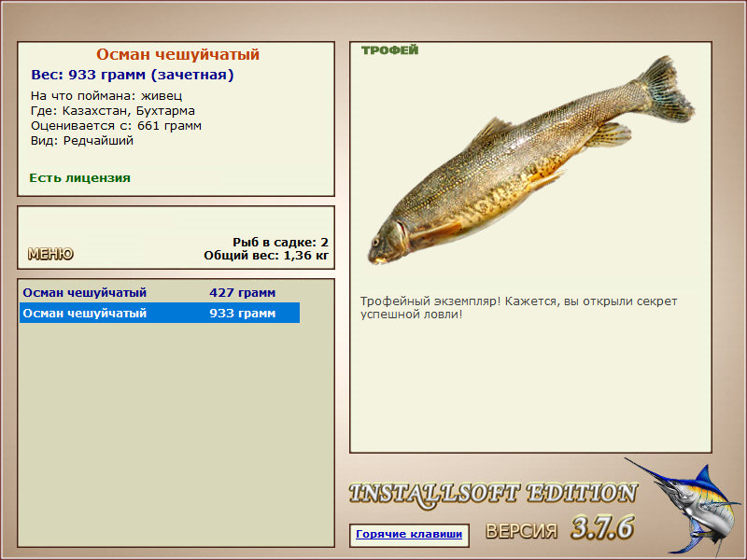
Task: Click the Рыб в садке: 2 counter
Action: pos(281,243)
